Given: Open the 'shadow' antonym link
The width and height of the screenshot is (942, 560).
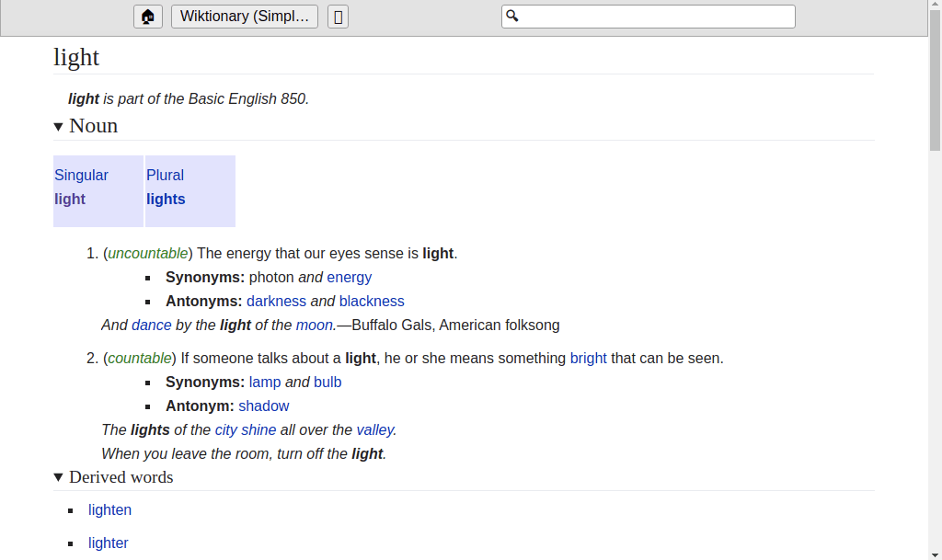Looking at the screenshot, I should pyautogui.click(x=264, y=406).
